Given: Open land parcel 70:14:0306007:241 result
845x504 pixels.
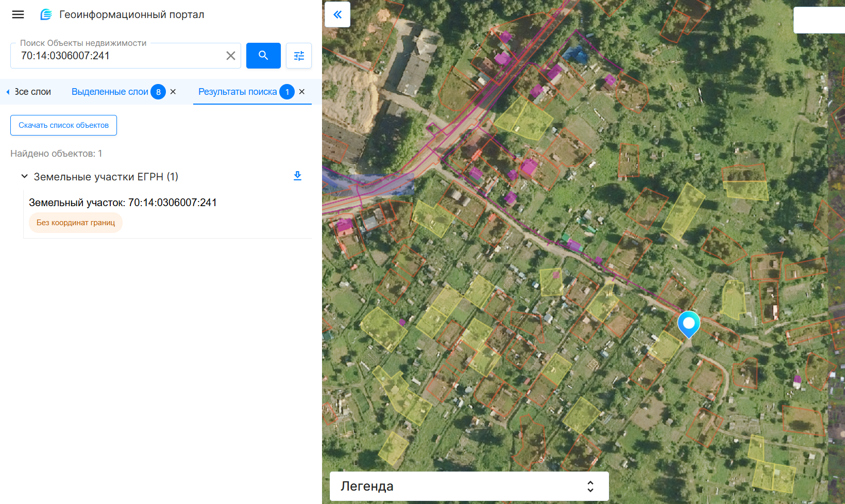Looking at the screenshot, I should pos(123,203).
